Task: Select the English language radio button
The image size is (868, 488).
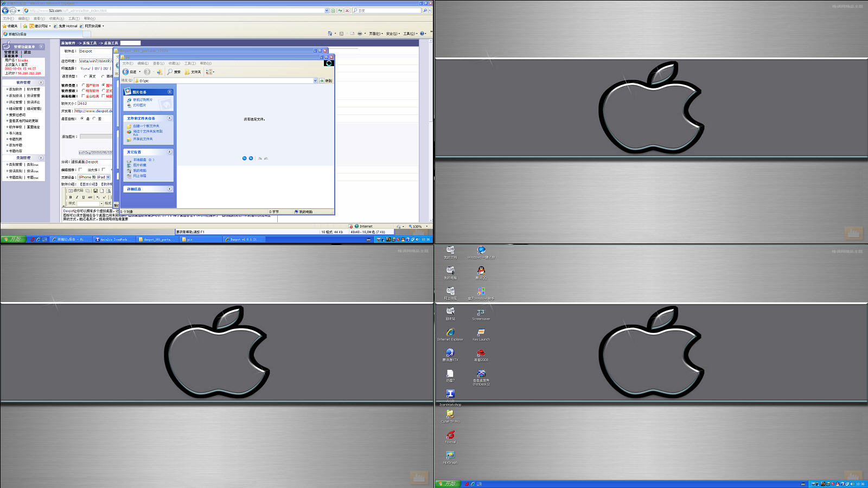Action: (86, 76)
